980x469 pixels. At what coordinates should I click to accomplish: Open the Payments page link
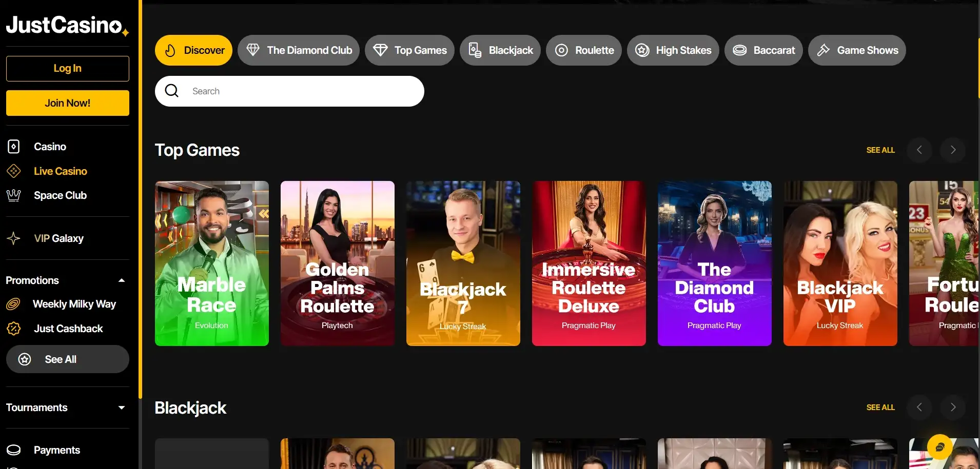[56, 450]
